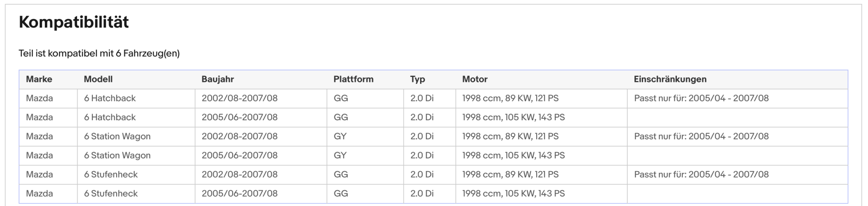Click the Einschränkungen column header
The image size is (868, 206).
(670, 79)
